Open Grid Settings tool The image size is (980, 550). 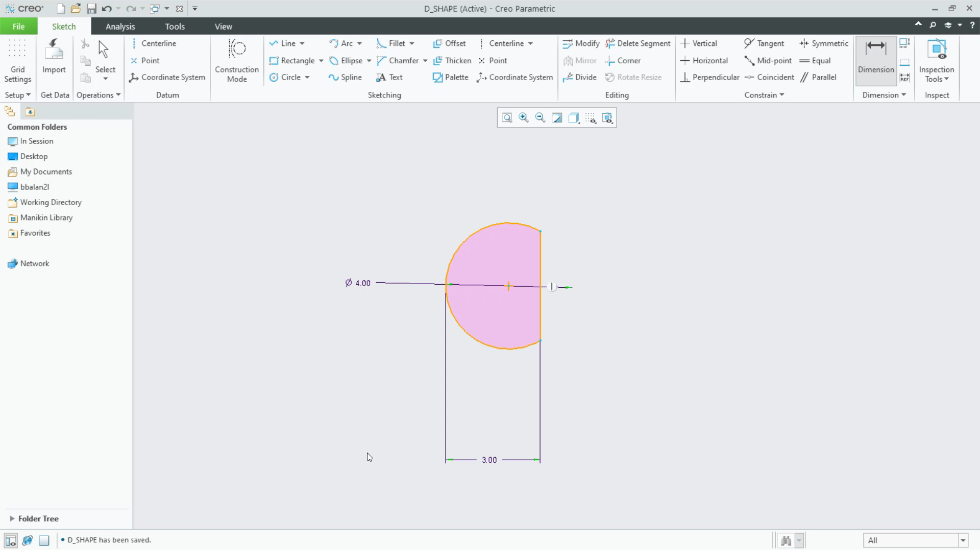tap(17, 61)
